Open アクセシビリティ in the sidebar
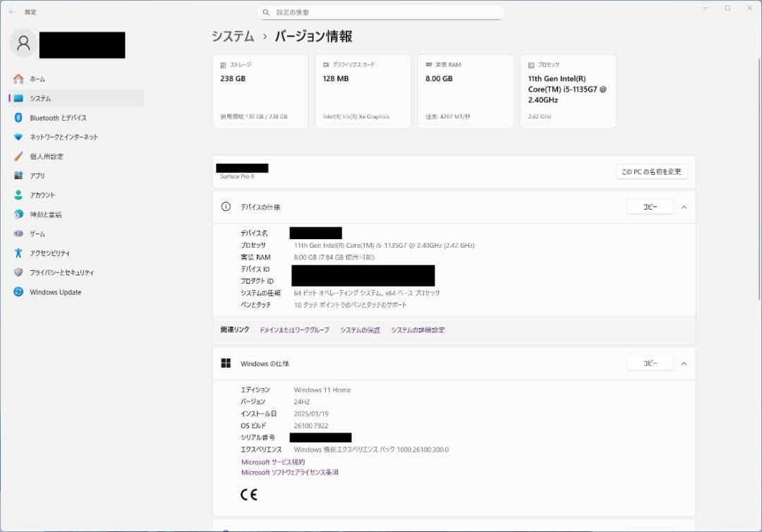 (76, 253)
